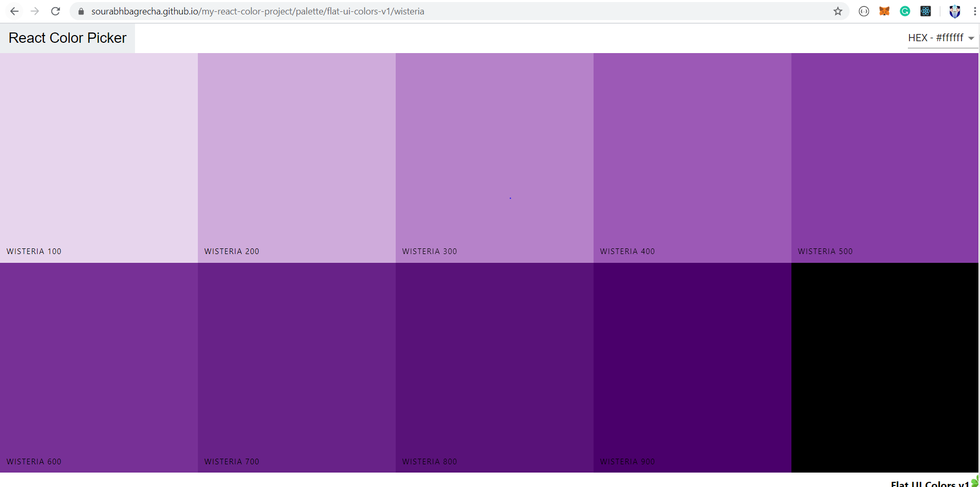Open the Grammarly extension

905,11
